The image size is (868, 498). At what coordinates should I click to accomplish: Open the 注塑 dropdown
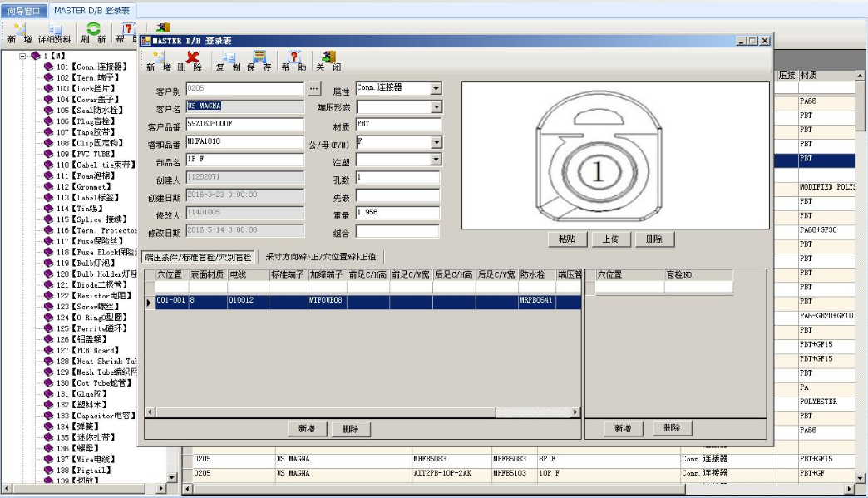tap(436, 160)
